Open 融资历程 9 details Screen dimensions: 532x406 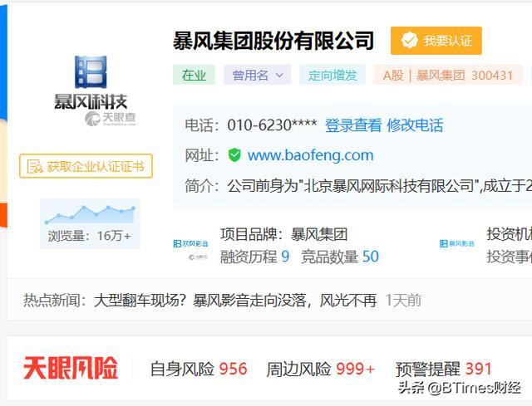tap(255, 257)
